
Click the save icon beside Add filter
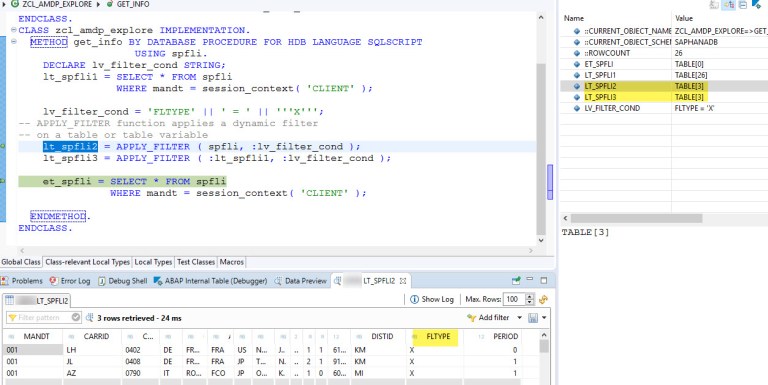coord(533,318)
